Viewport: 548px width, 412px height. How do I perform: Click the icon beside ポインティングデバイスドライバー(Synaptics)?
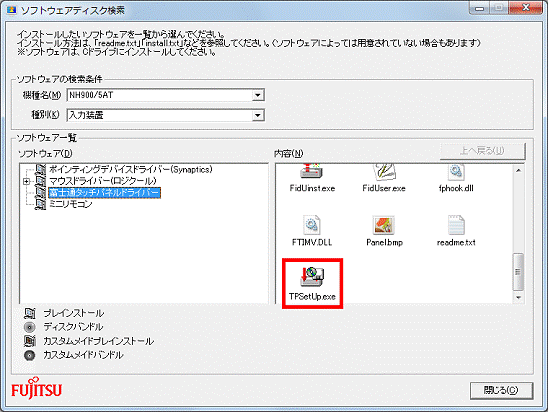41,169
